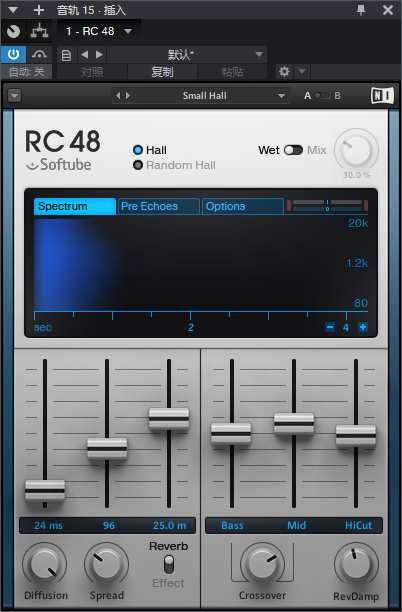Open the title bar dropdown triangle menu
The width and height of the screenshot is (402, 612).
[x=13, y=10]
